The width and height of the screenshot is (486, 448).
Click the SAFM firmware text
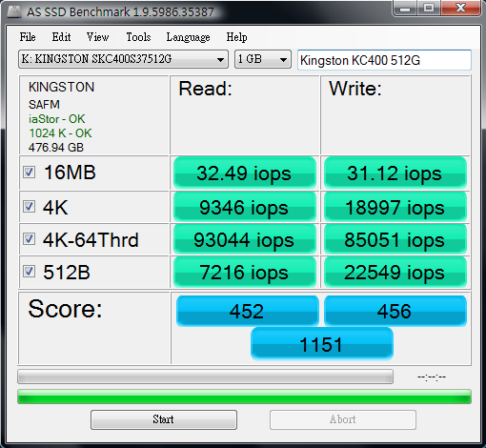point(44,105)
